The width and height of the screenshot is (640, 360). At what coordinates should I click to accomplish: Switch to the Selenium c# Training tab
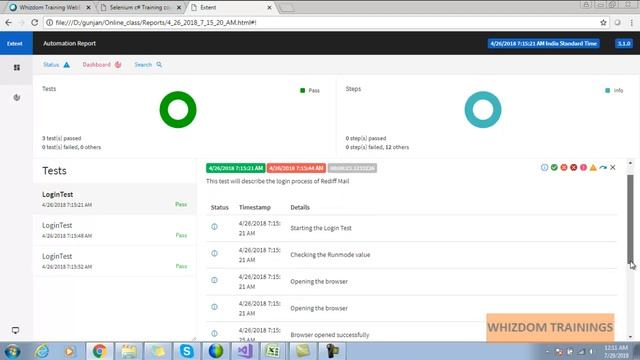point(140,7)
